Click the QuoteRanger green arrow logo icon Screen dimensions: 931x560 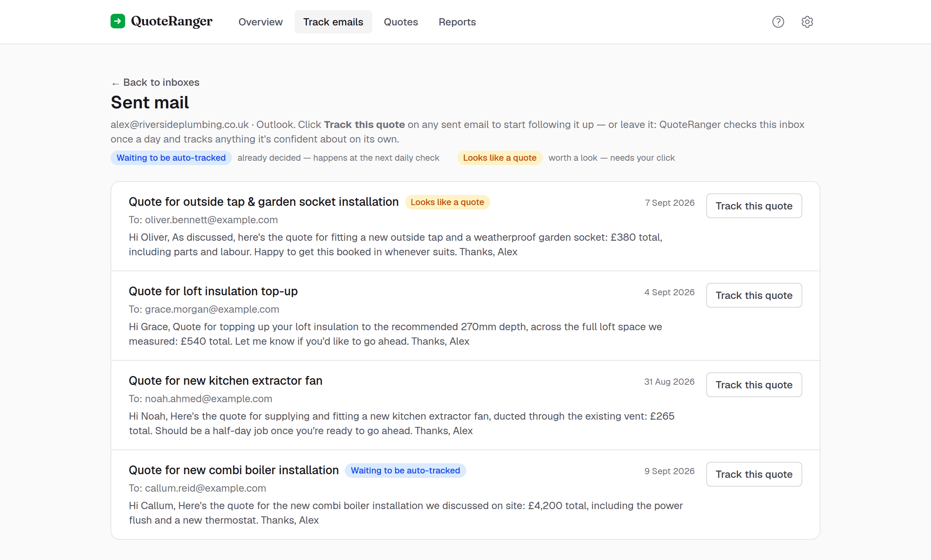point(118,21)
